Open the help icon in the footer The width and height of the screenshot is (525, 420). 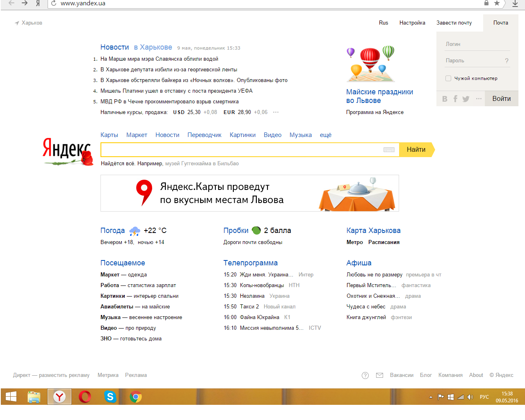tap(365, 375)
